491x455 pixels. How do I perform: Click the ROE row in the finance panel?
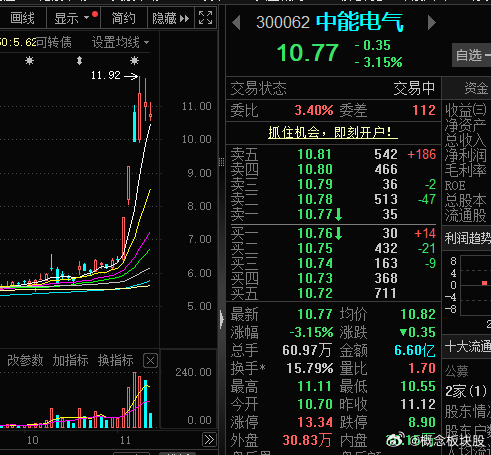pos(455,186)
